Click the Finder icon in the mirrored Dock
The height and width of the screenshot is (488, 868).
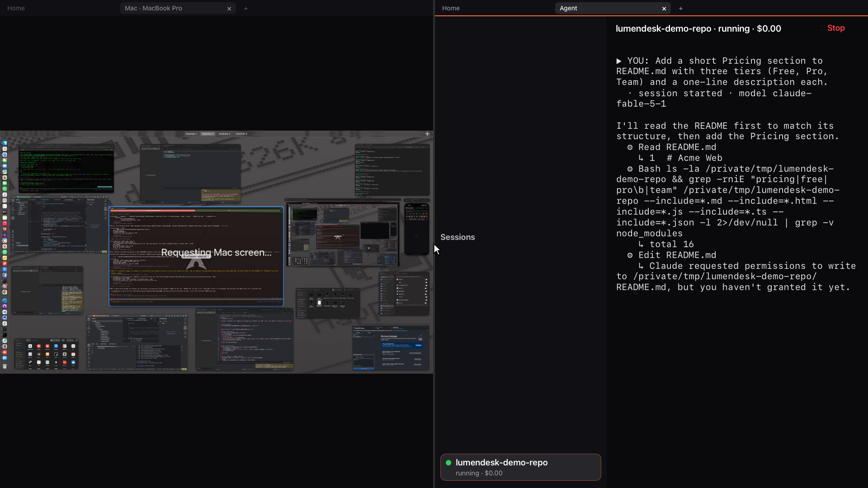point(5,143)
